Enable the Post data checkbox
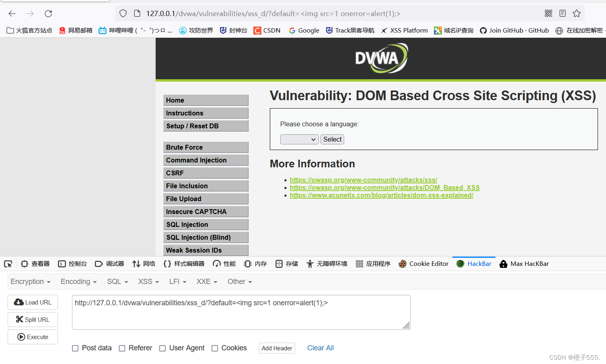This screenshot has height=364, width=606. pyautogui.click(x=75, y=348)
